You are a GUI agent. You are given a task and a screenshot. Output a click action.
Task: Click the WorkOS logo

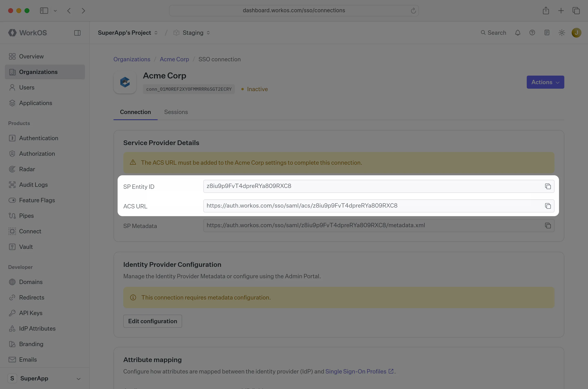[x=28, y=33]
